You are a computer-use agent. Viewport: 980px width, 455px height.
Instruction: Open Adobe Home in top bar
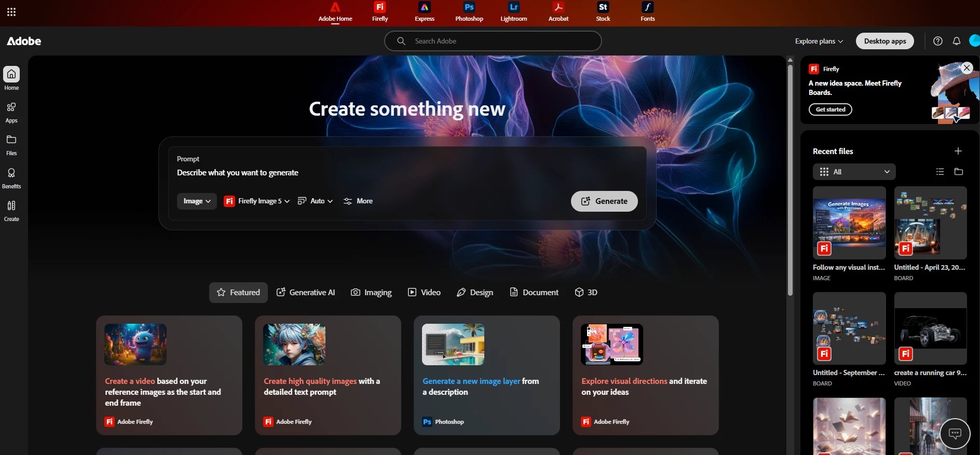tap(335, 12)
